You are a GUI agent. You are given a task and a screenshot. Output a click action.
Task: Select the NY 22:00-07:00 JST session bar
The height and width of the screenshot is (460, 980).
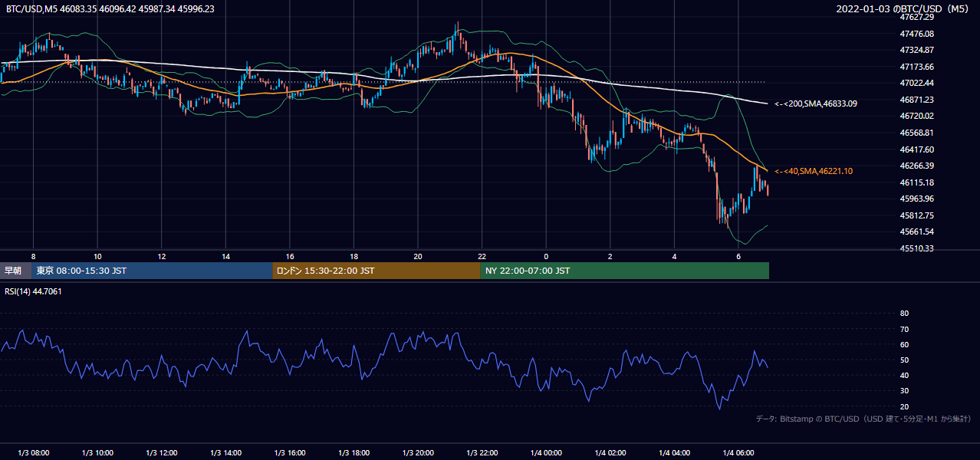(625, 271)
